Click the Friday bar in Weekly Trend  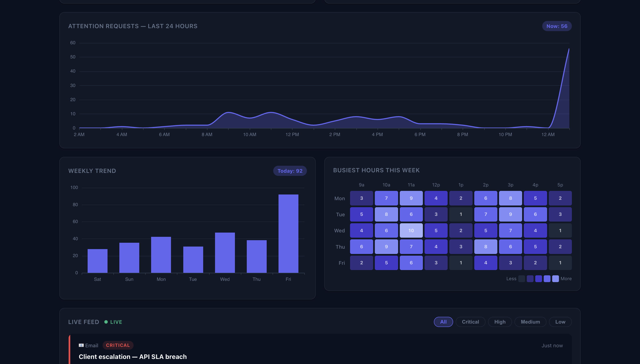point(288,234)
